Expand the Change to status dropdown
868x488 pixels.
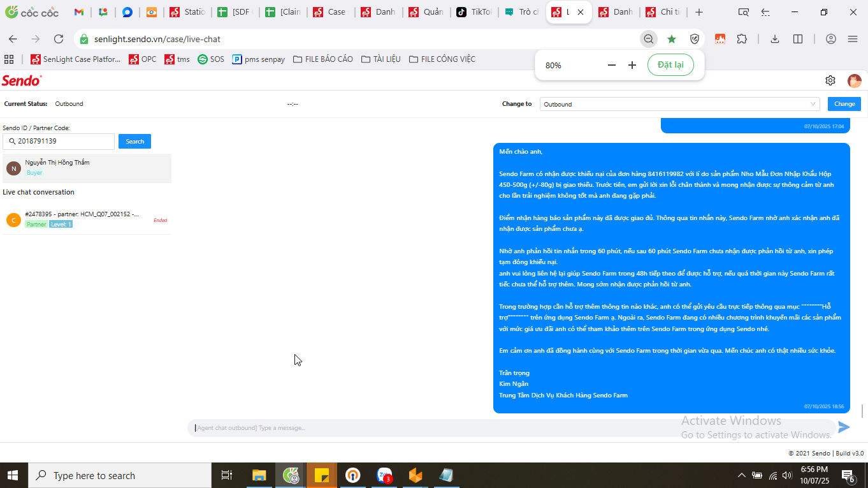click(x=679, y=104)
